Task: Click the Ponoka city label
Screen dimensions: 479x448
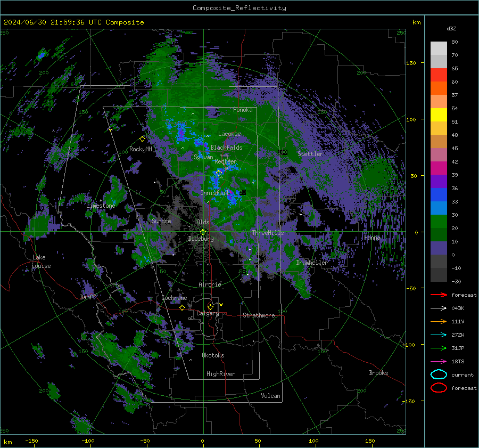Action: (243, 110)
